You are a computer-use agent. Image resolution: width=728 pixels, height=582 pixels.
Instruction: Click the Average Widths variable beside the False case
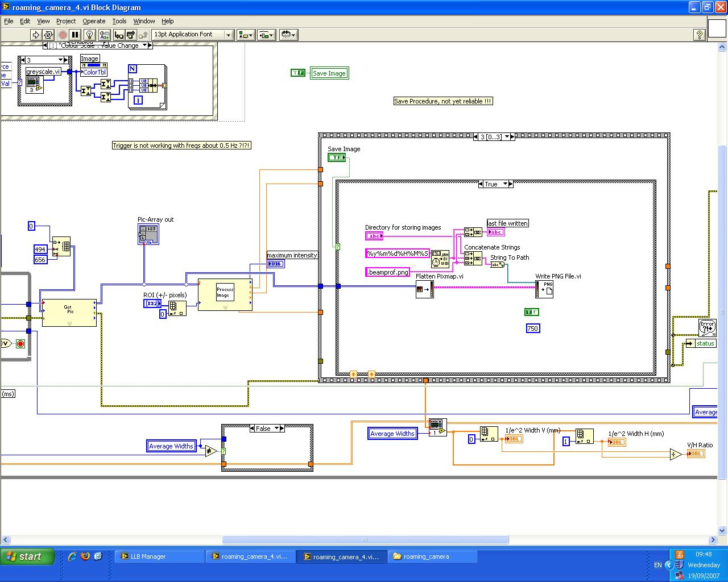point(171,446)
